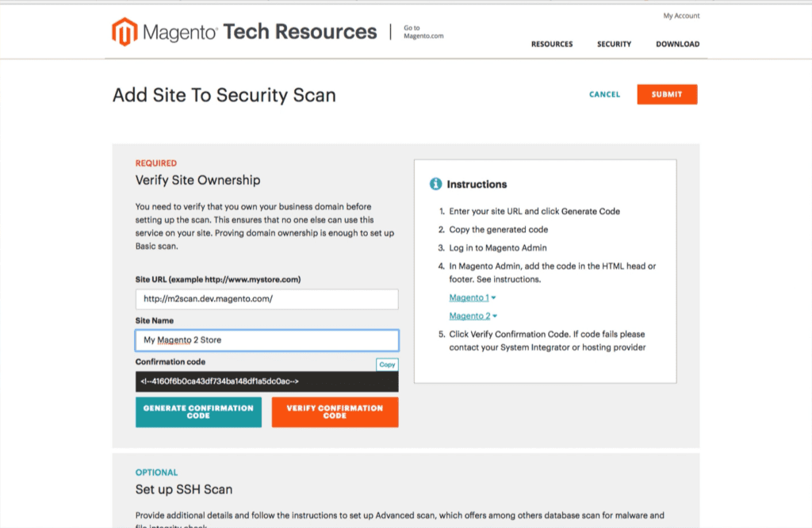Click the Instructions info icon
The width and height of the screenshot is (812, 528).
tap(435, 183)
